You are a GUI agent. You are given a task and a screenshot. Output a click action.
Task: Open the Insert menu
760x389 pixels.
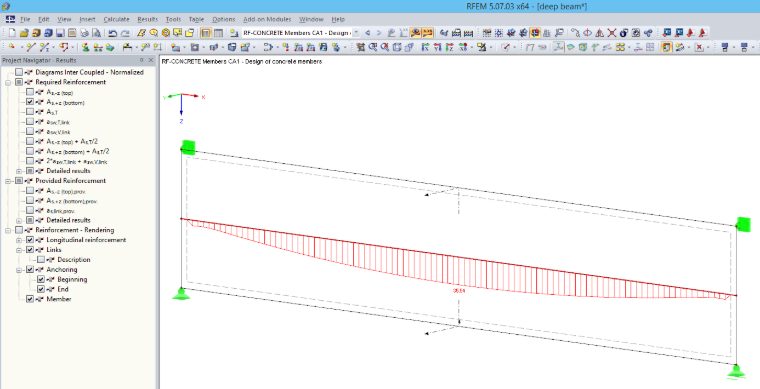87,19
